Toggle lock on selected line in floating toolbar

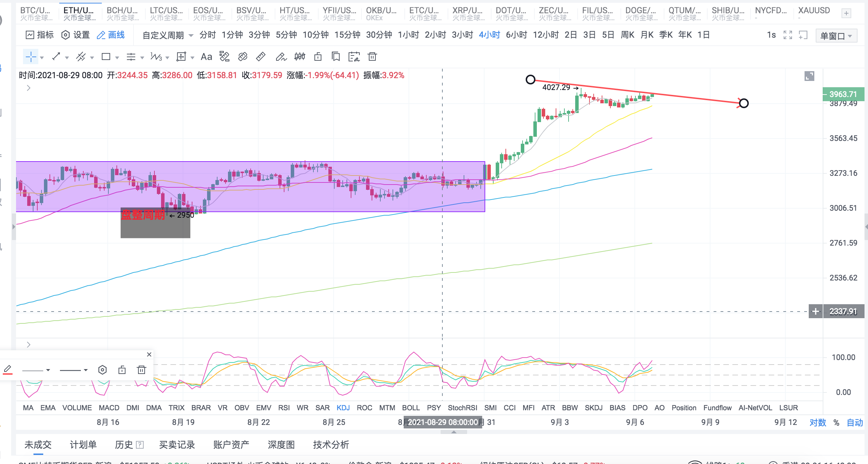122,370
